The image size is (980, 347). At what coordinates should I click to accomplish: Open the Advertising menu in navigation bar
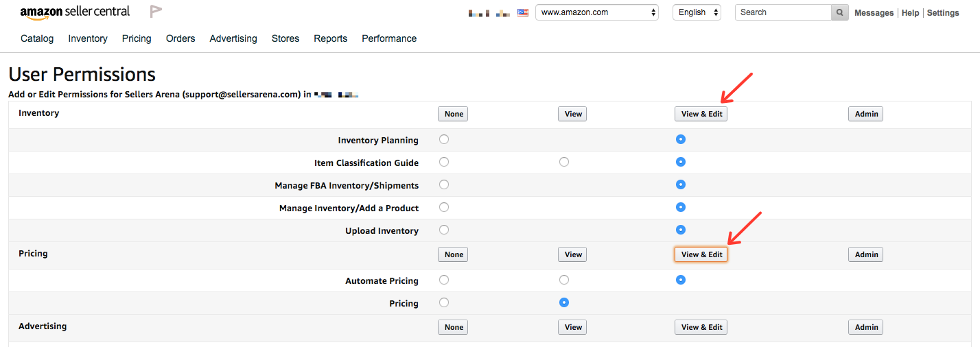point(233,38)
